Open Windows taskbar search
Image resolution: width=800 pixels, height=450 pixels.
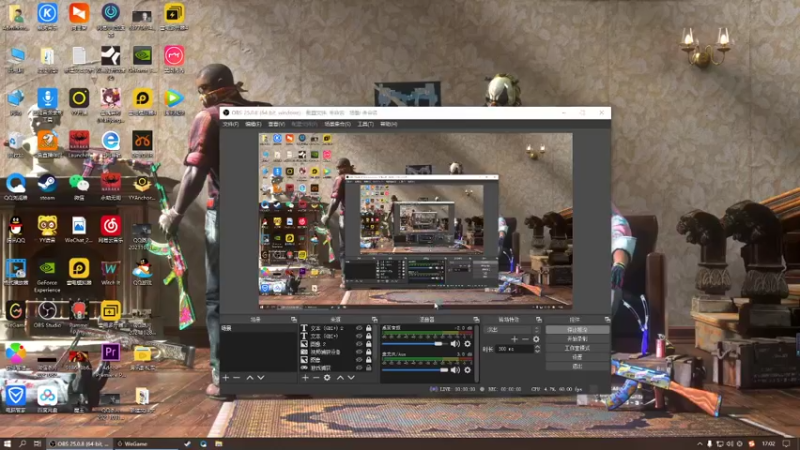click(22, 444)
